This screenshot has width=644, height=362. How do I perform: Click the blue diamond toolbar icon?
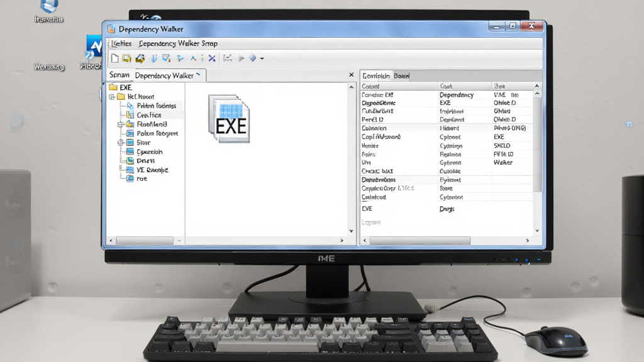point(253,58)
